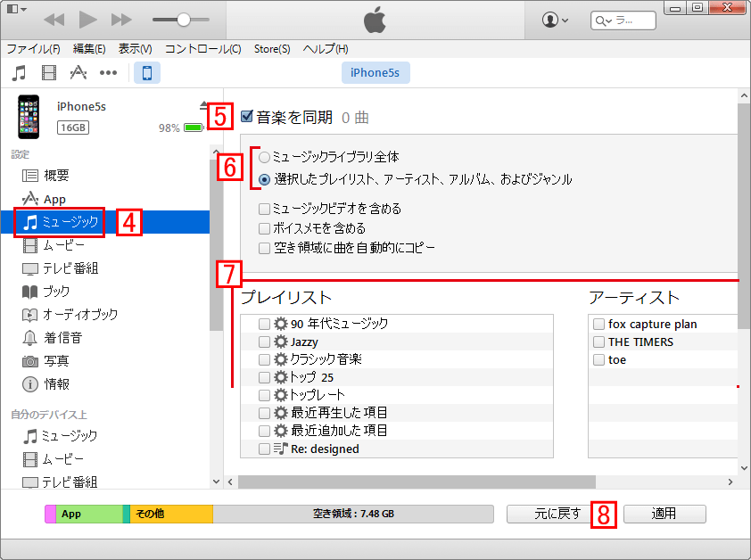Click the iPhone device icon in the toolbar
The image size is (751, 560).
[x=146, y=73]
